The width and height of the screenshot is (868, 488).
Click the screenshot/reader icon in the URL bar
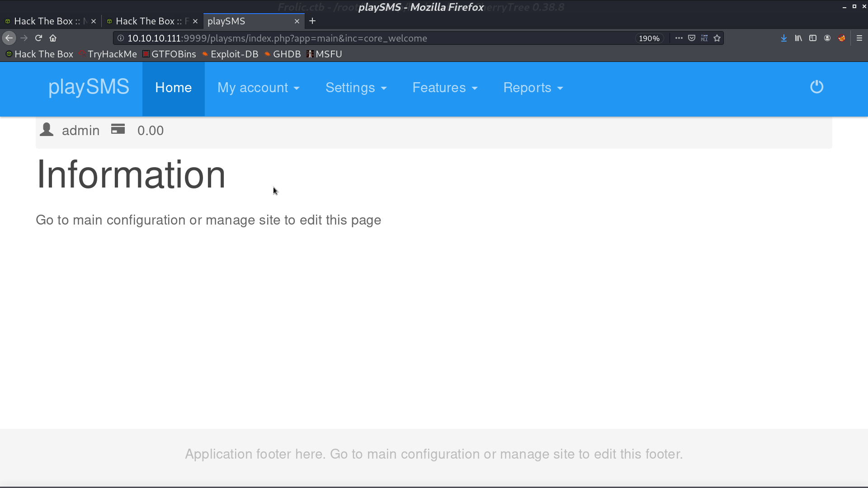click(x=704, y=38)
